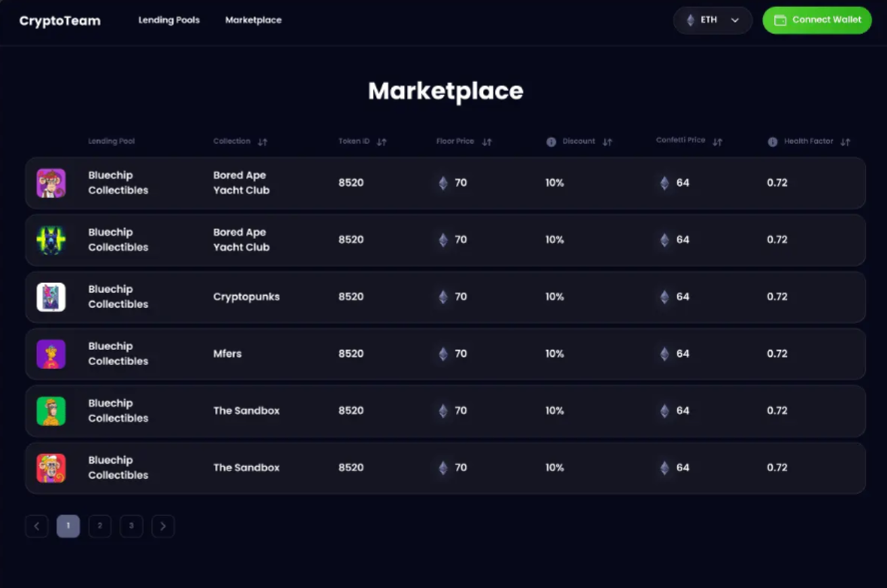The image size is (887, 588).
Task: Click the info icon before Discount
Action: point(551,142)
